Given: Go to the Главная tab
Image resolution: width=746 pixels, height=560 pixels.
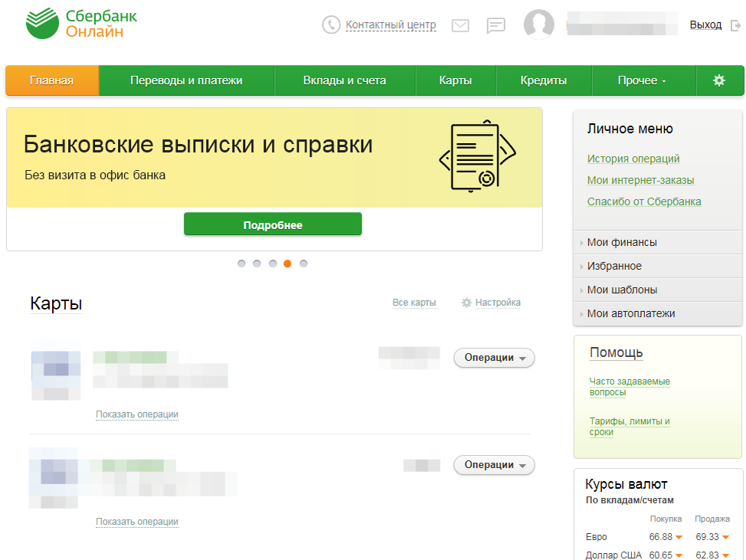Looking at the screenshot, I should pyautogui.click(x=52, y=80).
